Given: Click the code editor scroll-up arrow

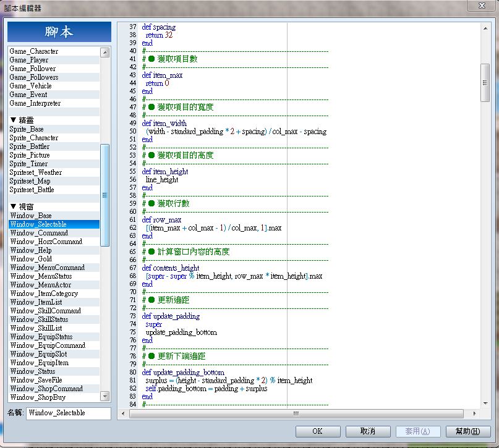Looking at the screenshot, I should tap(485, 28).
